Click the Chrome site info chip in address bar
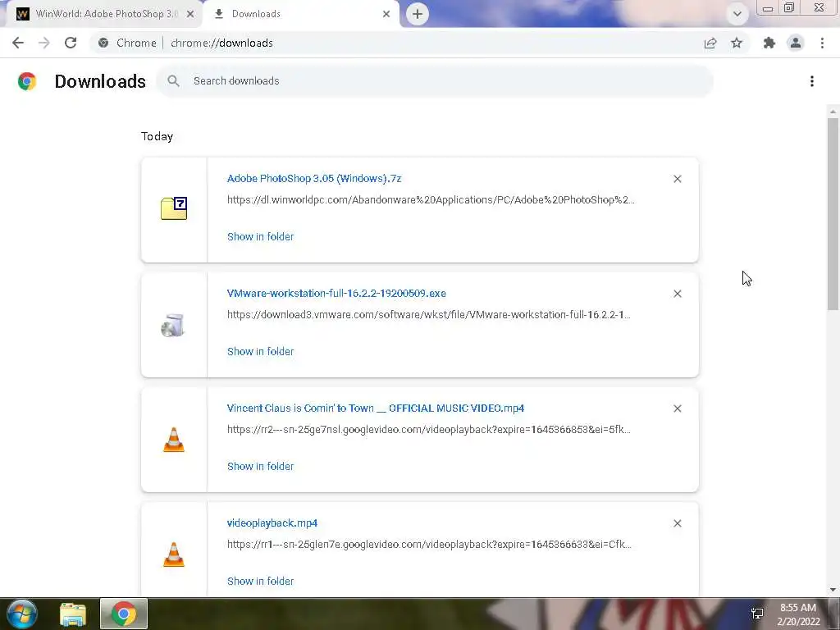 pos(128,43)
